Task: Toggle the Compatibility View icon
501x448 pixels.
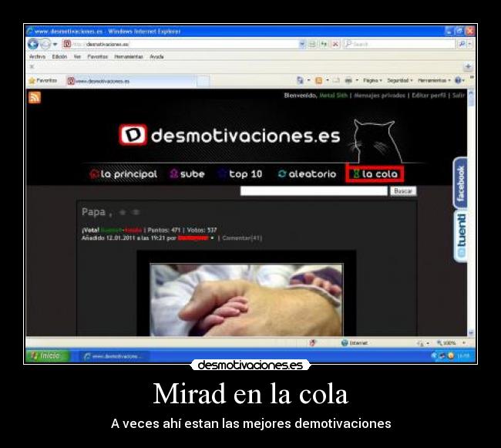Action: (x=312, y=44)
